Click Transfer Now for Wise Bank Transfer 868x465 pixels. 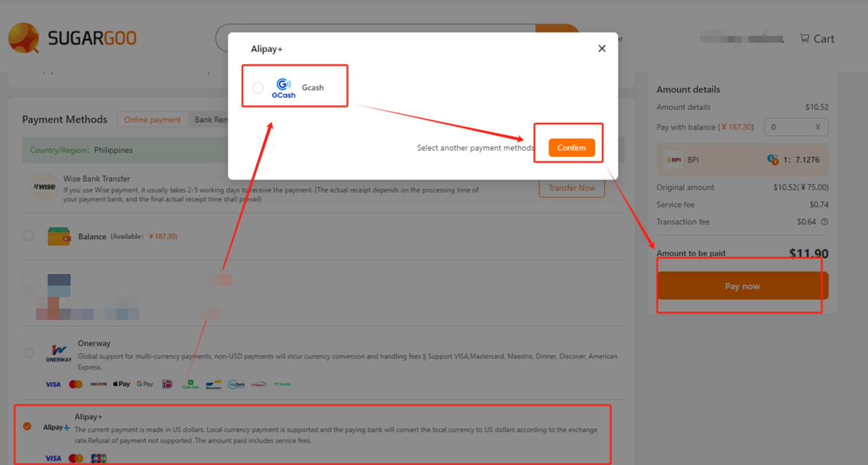pos(571,187)
